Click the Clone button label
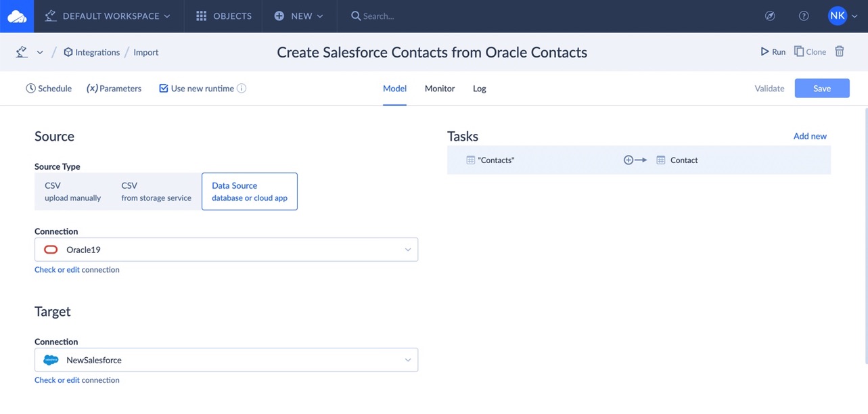The width and height of the screenshot is (868, 414). pos(816,52)
